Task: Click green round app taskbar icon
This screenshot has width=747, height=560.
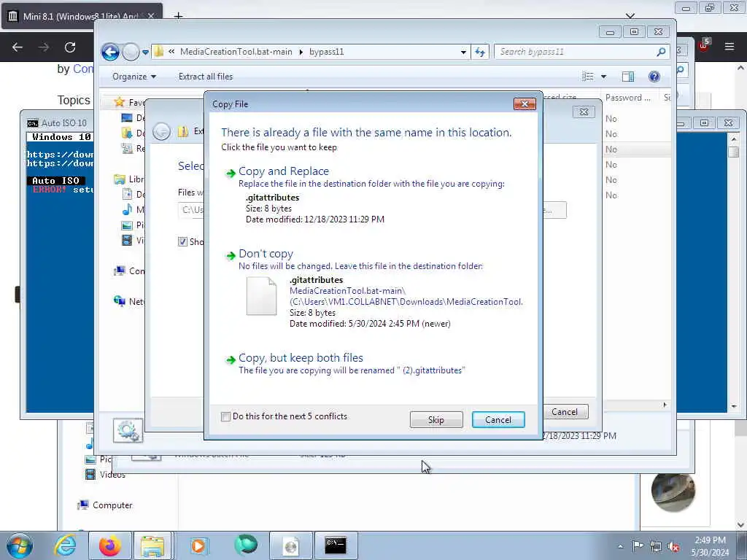Action: pyautogui.click(x=245, y=545)
